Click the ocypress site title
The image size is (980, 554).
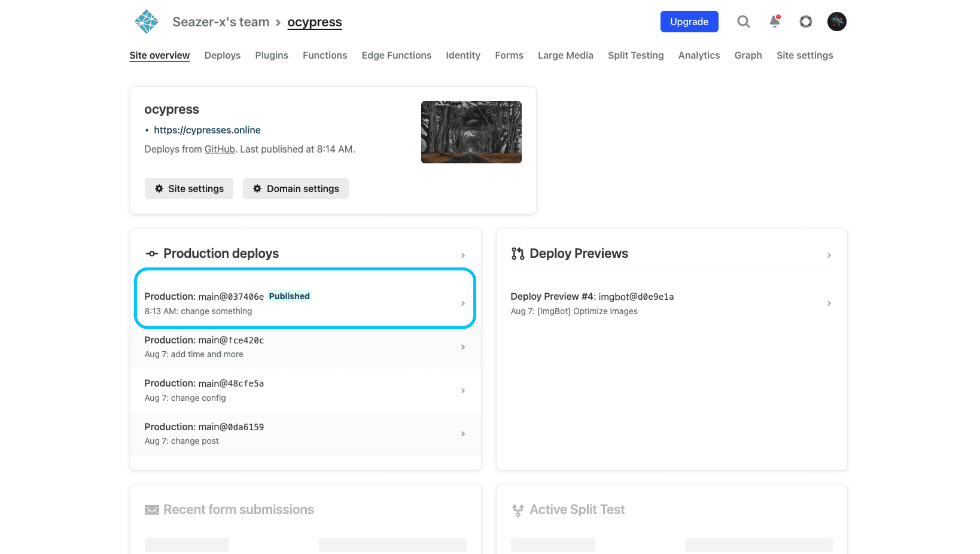tap(172, 109)
